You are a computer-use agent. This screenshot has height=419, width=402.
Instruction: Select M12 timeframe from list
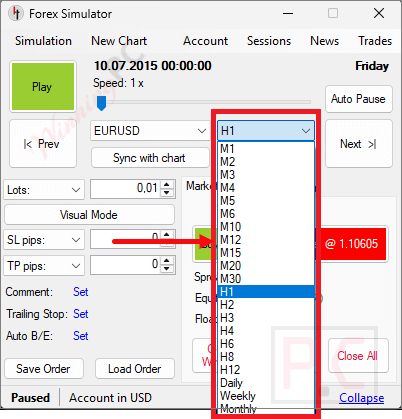266,240
